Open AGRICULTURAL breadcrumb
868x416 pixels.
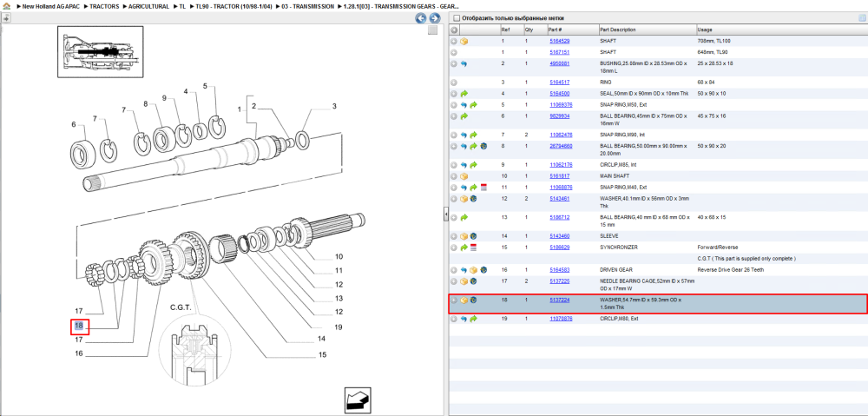click(x=148, y=6)
